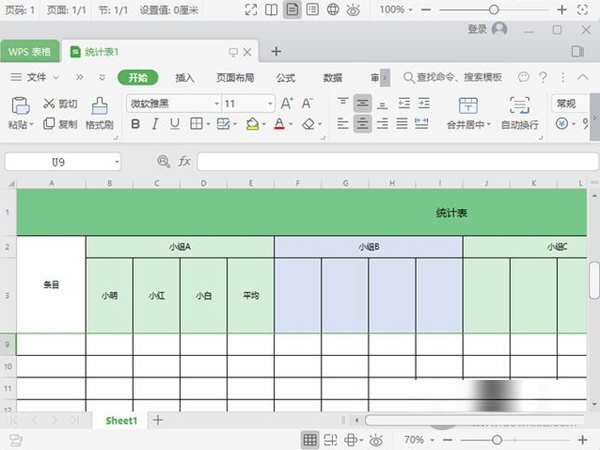Toggle italic formatting
Viewport: 600px width, 450px height.
[x=155, y=124]
